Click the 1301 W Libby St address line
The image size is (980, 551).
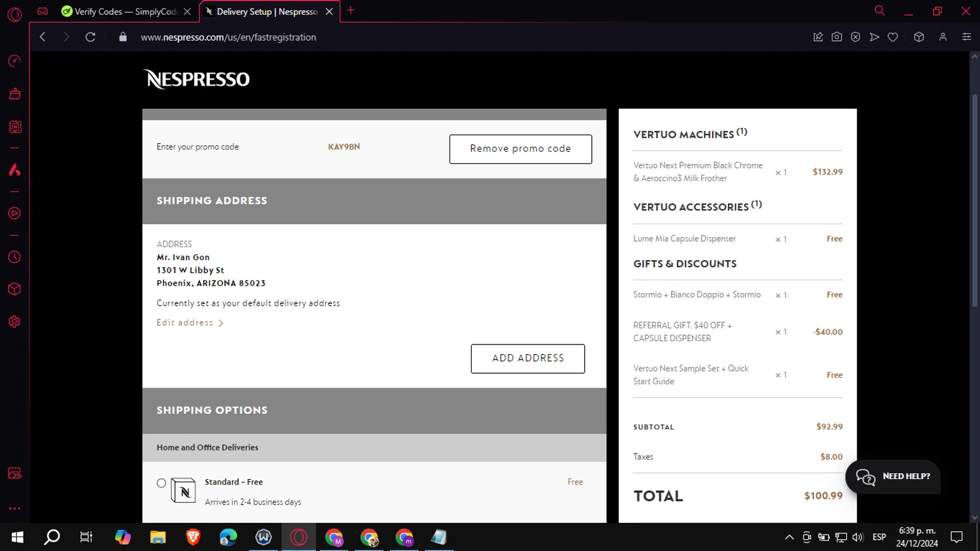point(190,270)
